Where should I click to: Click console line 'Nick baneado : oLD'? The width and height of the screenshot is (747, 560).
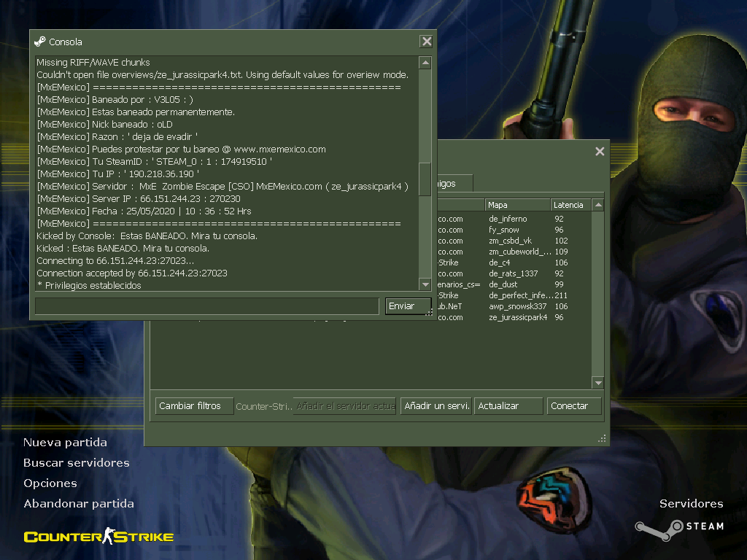pos(105,124)
